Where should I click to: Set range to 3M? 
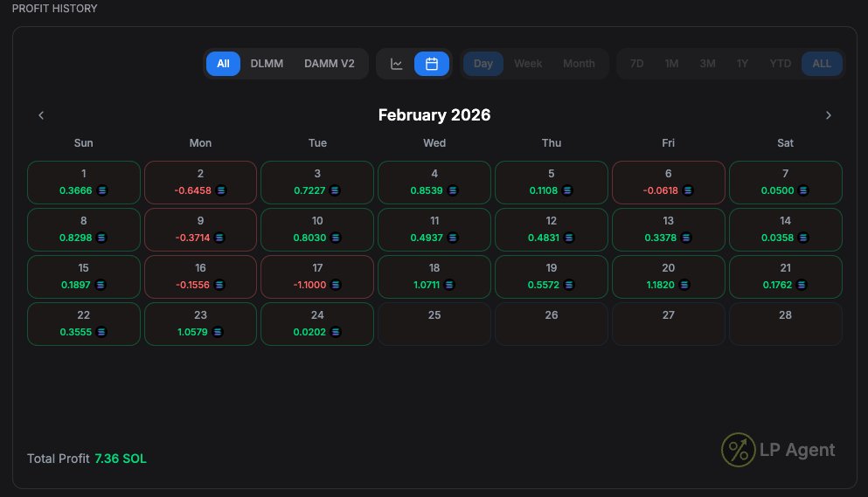[707, 64]
